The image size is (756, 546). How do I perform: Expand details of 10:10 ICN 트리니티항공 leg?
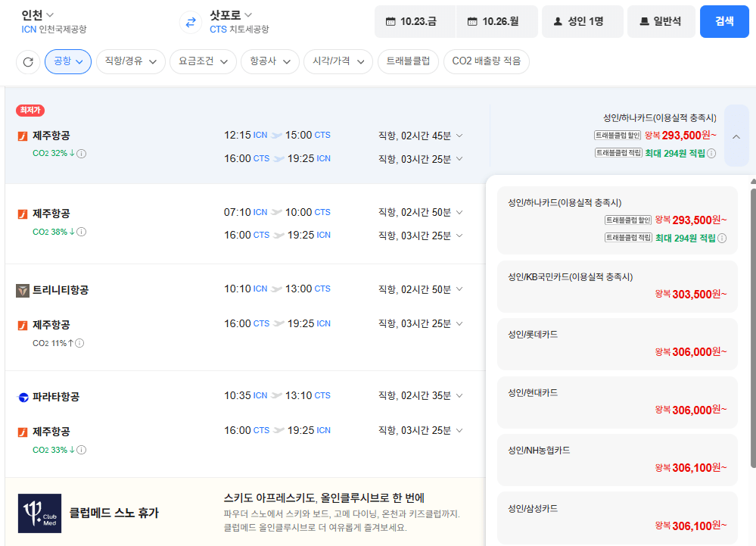click(x=459, y=289)
